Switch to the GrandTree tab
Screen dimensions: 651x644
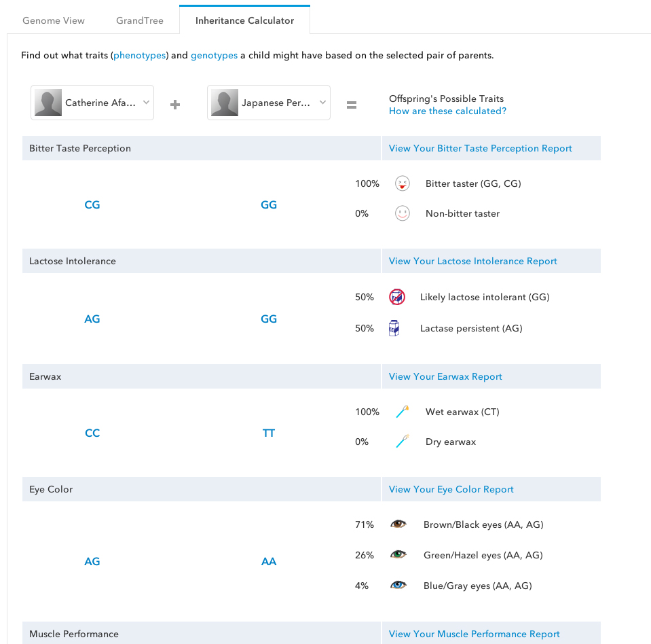(x=139, y=20)
